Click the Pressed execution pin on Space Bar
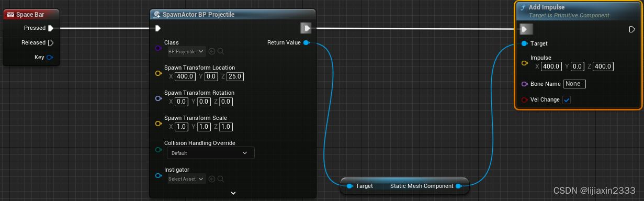Screen dimensions: 644x201 (51, 28)
